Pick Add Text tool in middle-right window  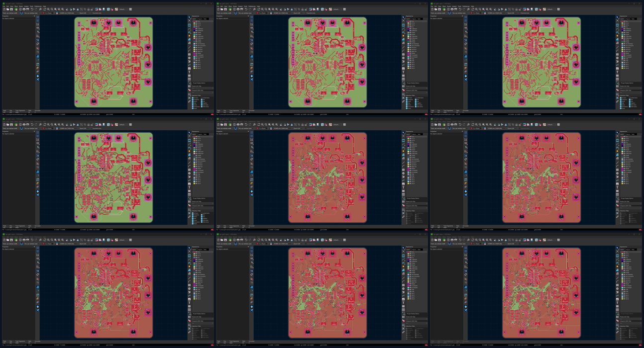click(x=617, y=187)
